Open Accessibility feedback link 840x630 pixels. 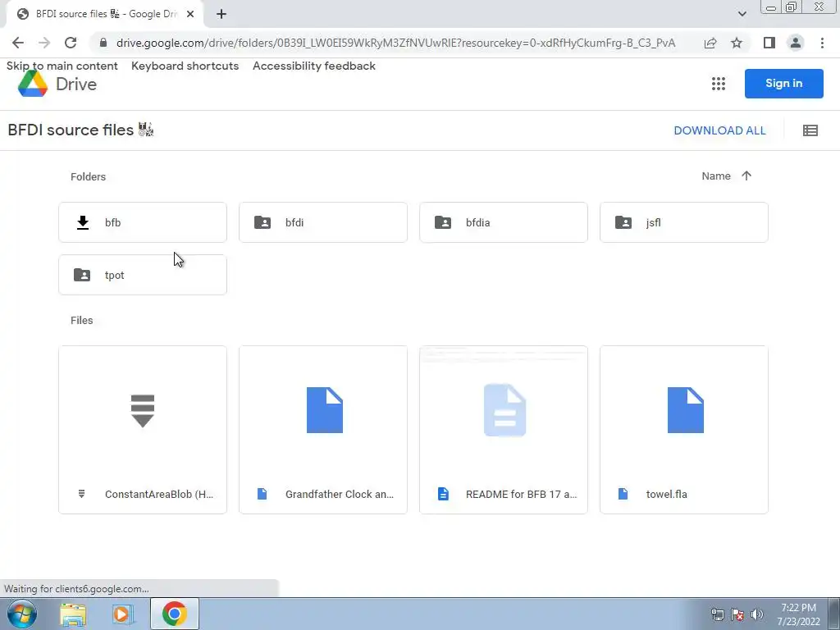(314, 66)
